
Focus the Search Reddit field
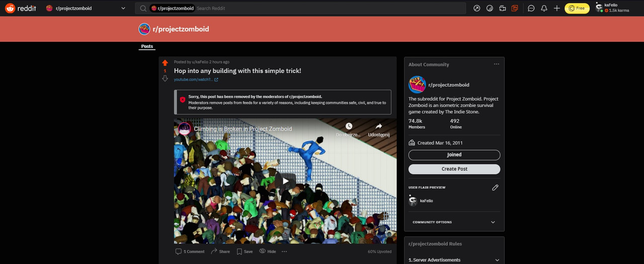tap(300, 8)
